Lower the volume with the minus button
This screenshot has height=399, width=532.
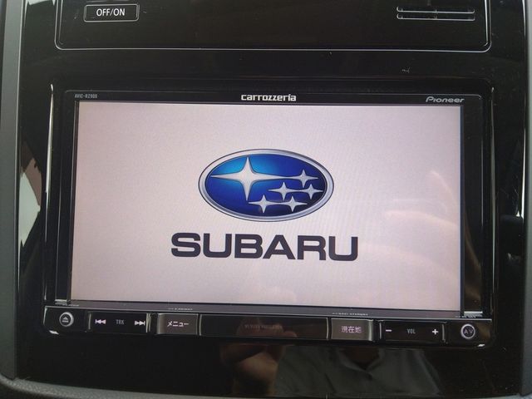pyautogui.click(x=389, y=331)
